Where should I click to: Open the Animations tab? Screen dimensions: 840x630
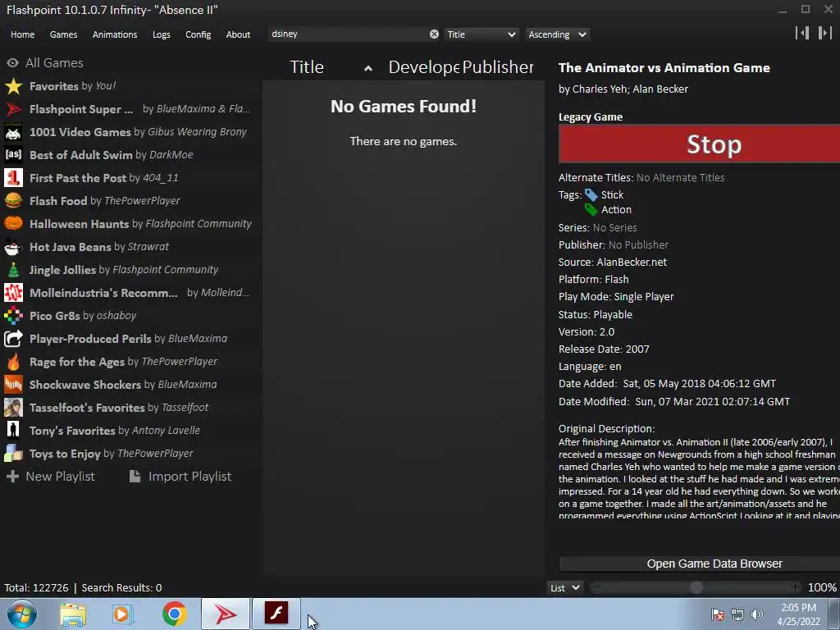coord(115,34)
